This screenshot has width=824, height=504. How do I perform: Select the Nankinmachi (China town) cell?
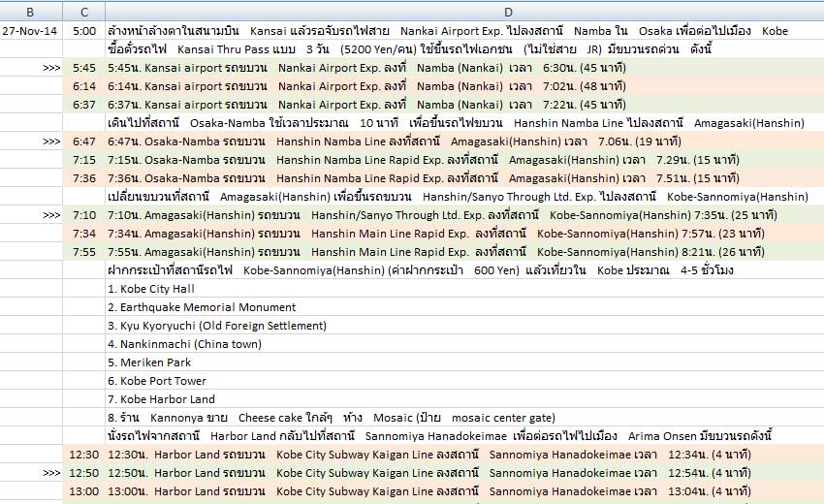pyautogui.click(x=184, y=344)
